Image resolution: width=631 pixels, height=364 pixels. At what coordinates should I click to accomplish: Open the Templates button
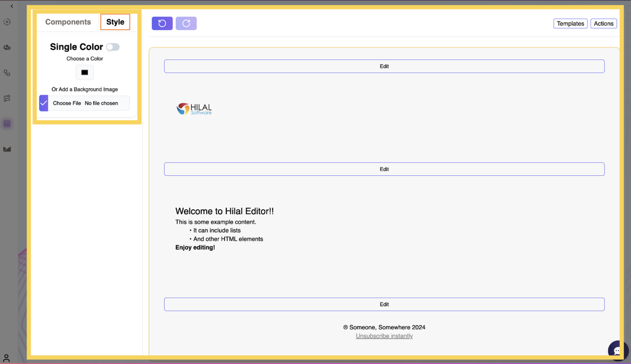[x=570, y=23]
